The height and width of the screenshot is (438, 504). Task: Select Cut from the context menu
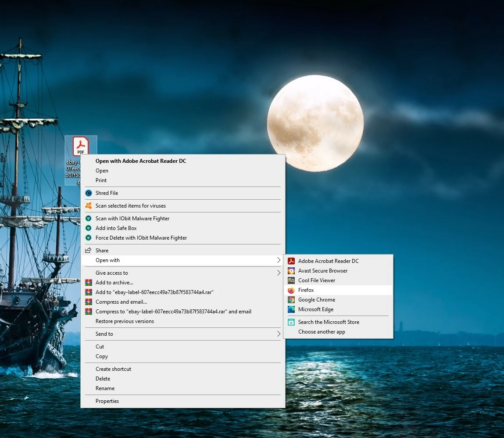183,346
